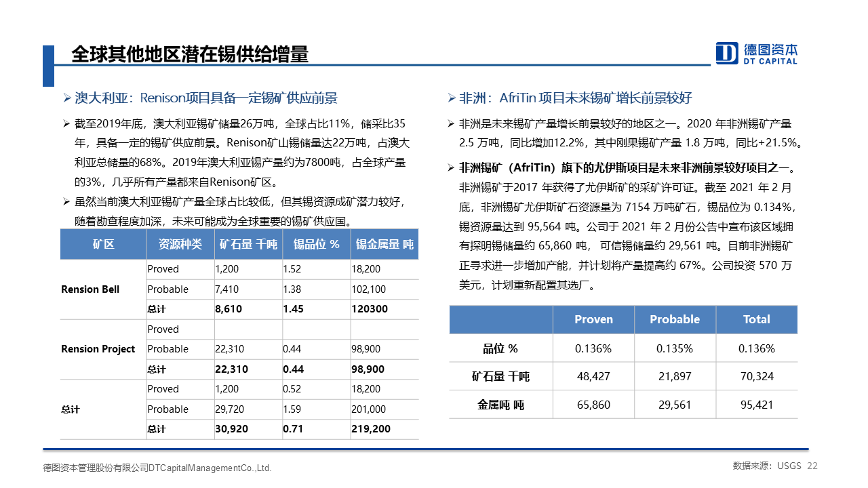Select bold 22,310 in Rension Project total row
The height and width of the screenshot is (488, 868).
231,369
